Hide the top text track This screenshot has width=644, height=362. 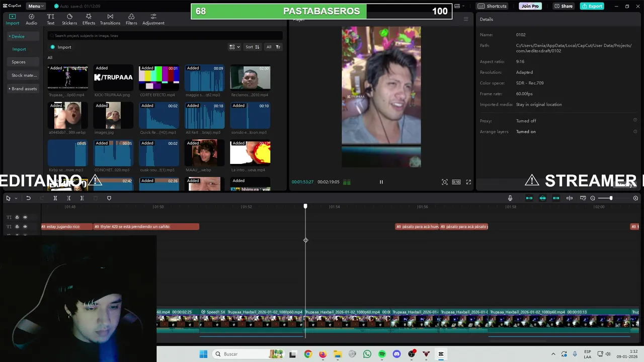tap(25, 217)
